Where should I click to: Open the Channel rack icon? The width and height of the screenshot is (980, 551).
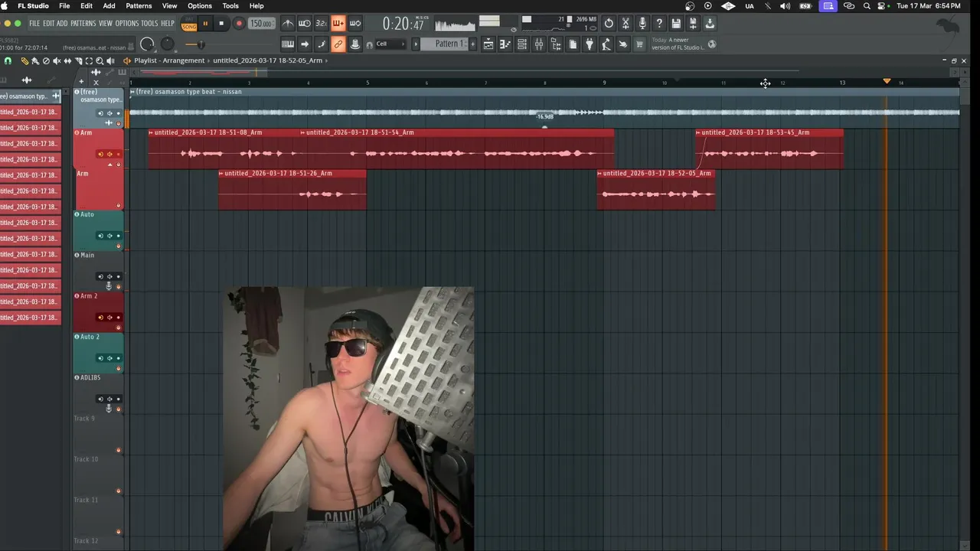[522, 44]
